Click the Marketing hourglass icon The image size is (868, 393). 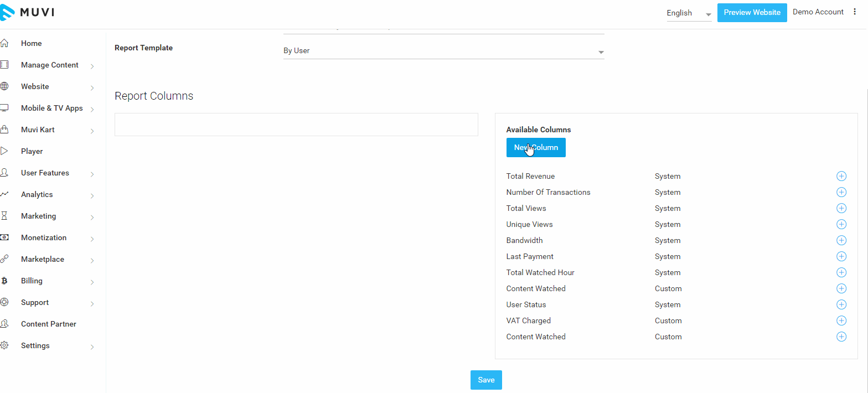coord(4,216)
